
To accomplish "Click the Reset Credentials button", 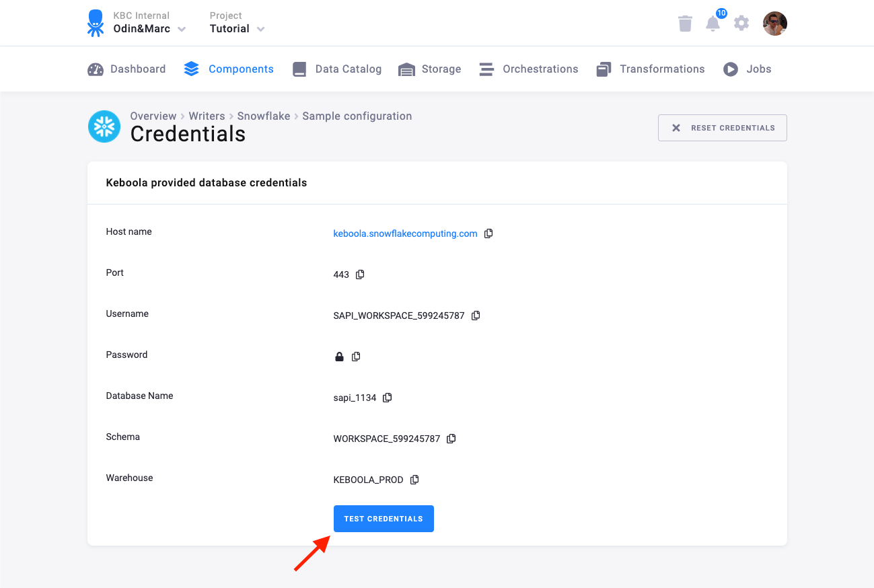I will (x=723, y=128).
